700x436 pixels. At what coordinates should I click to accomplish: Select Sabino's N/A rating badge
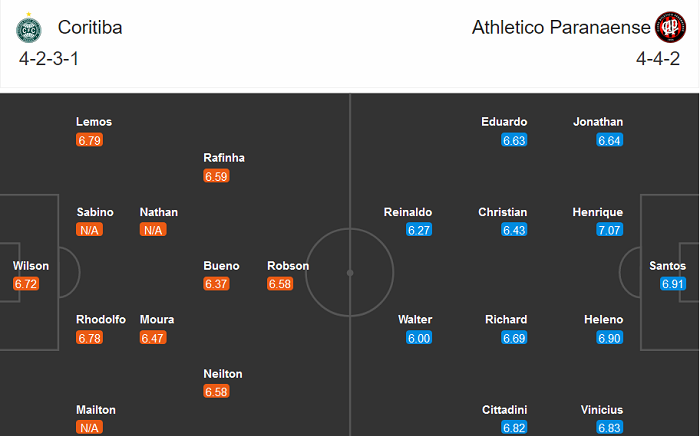click(89, 230)
